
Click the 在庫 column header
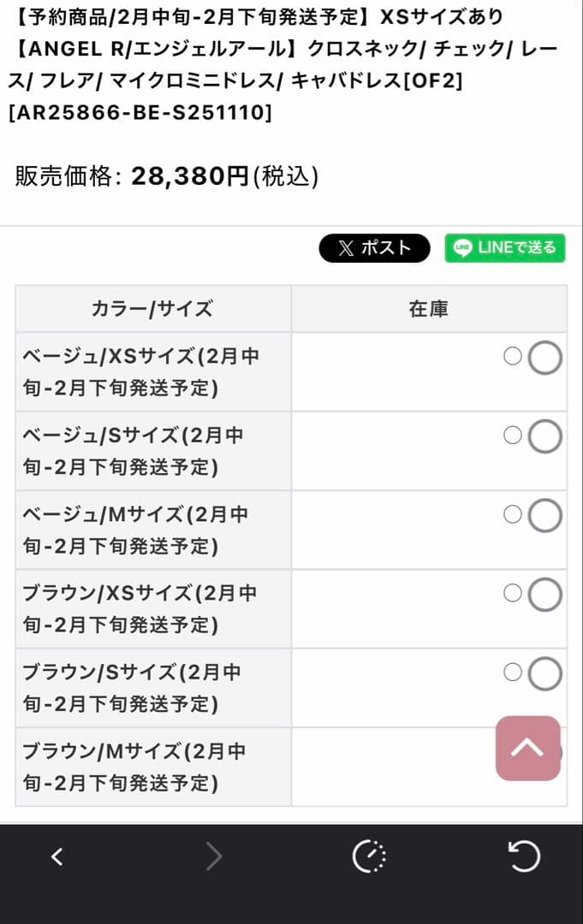pyautogui.click(x=429, y=309)
